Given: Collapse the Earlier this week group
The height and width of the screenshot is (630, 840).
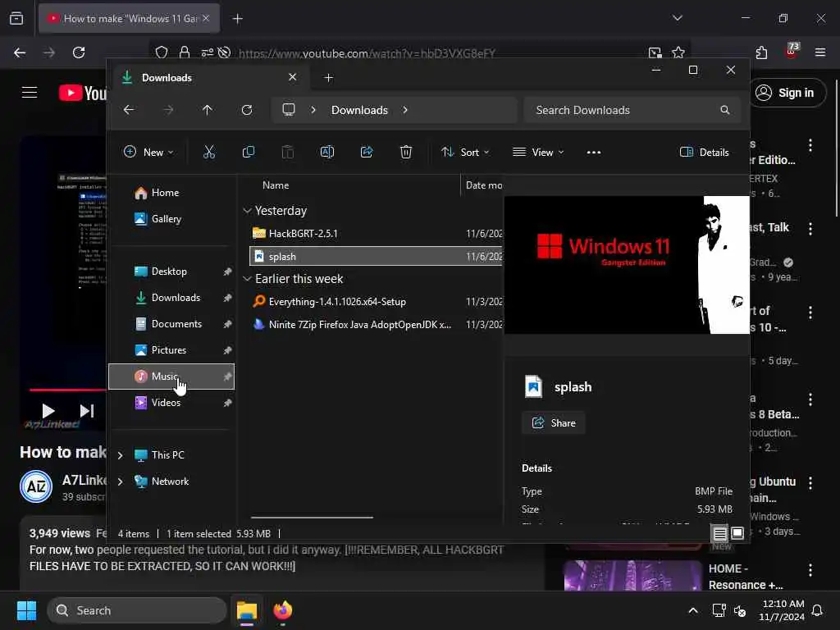Looking at the screenshot, I should coord(247,279).
